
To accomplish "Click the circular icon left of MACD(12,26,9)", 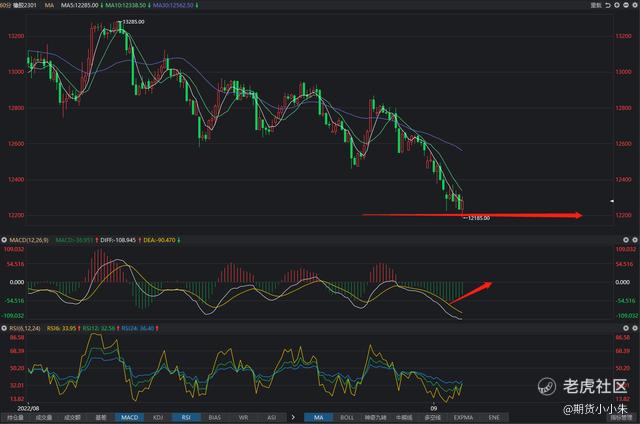I will click(x=4, y=240).
